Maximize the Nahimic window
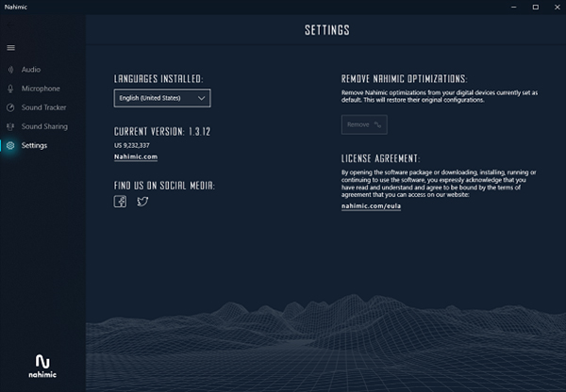 (535, 8)
